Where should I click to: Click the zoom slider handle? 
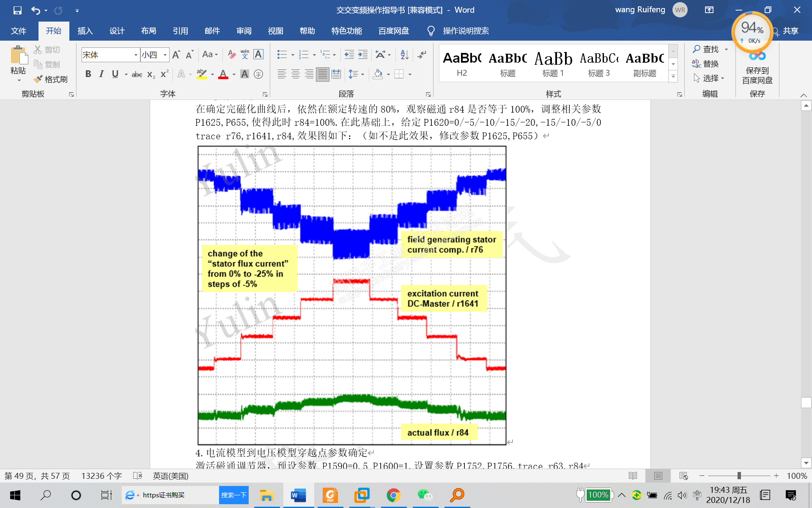coord(739,476)
